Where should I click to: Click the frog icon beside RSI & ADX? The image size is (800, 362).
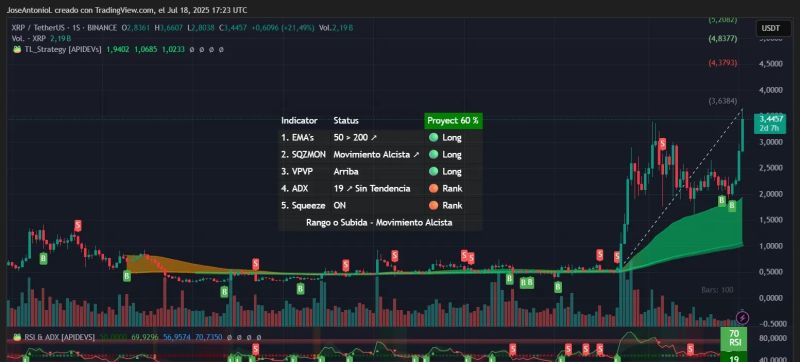[16, 337]
